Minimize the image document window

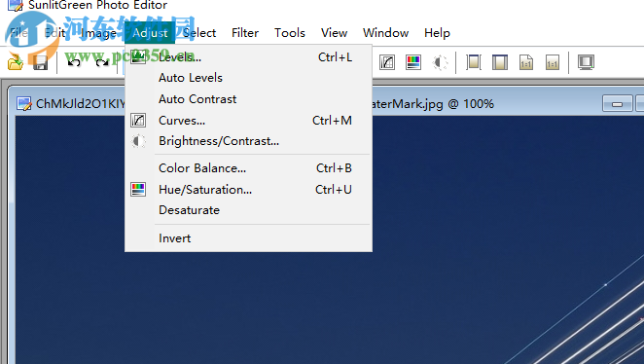tap(617, 103)
